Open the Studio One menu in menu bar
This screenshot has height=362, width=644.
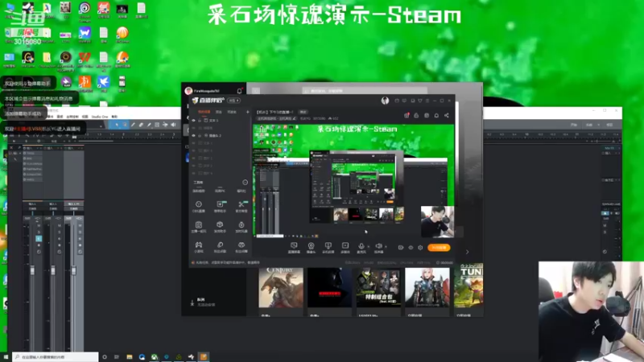(99, 117)
